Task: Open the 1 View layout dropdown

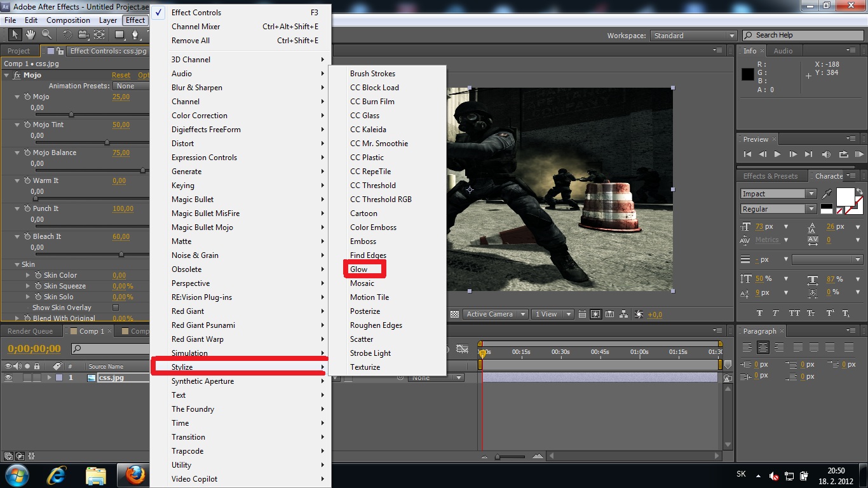Action: tap(553, 314)
